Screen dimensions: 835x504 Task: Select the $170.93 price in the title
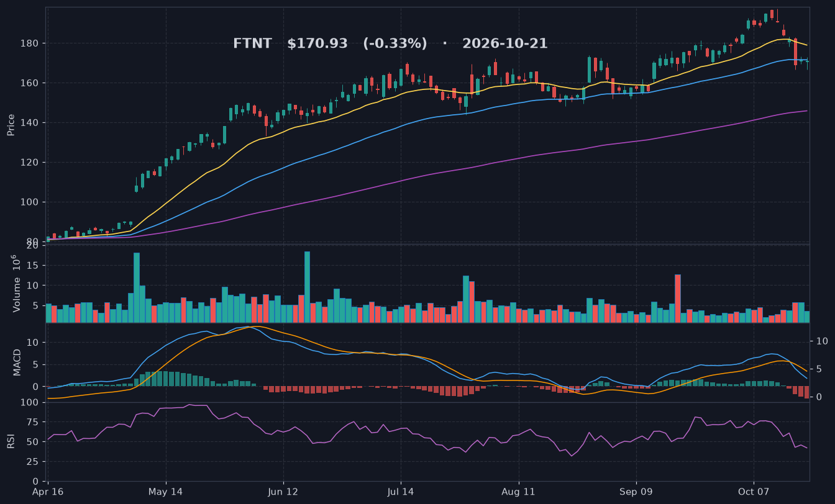pyautogui.click(x=317, y=43)
